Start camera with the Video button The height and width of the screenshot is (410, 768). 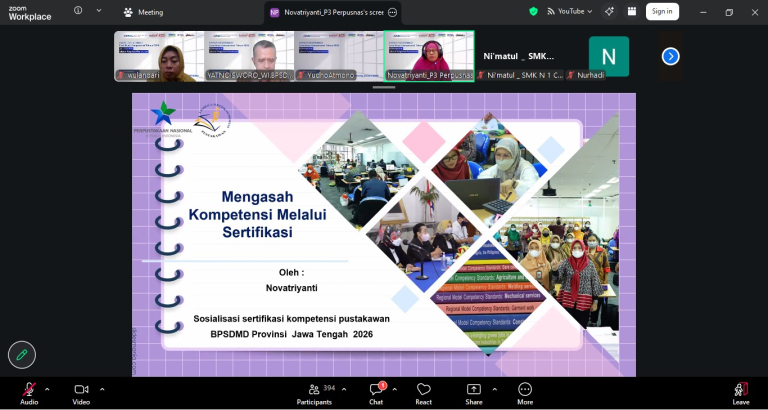pos(81,393)
